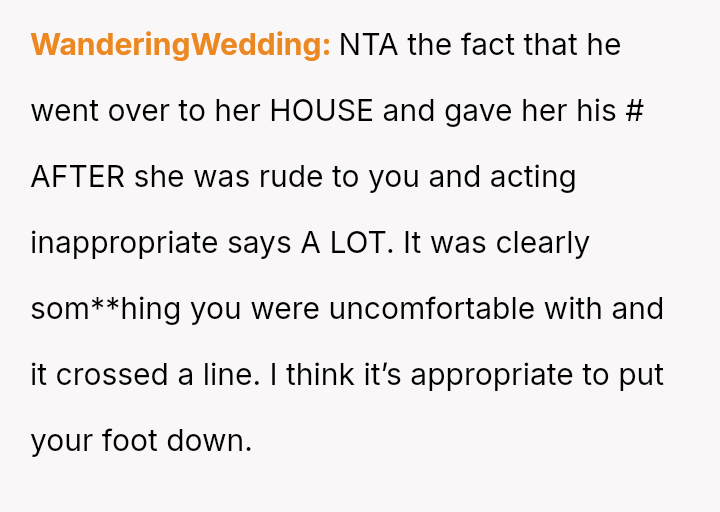Click the WanderingWedding username
The image size is (720, 512).
[x=180, y=46]
